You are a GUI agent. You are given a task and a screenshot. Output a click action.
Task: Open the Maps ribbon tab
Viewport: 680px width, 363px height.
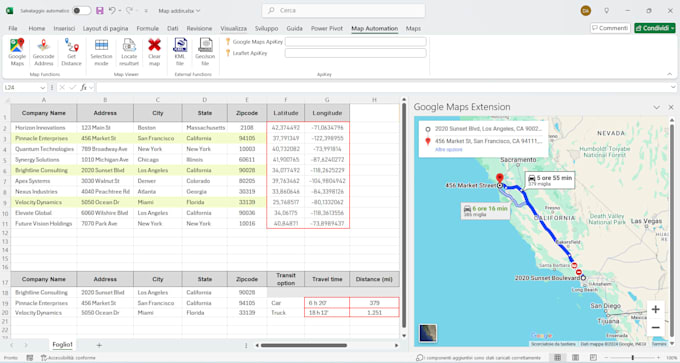413,28
